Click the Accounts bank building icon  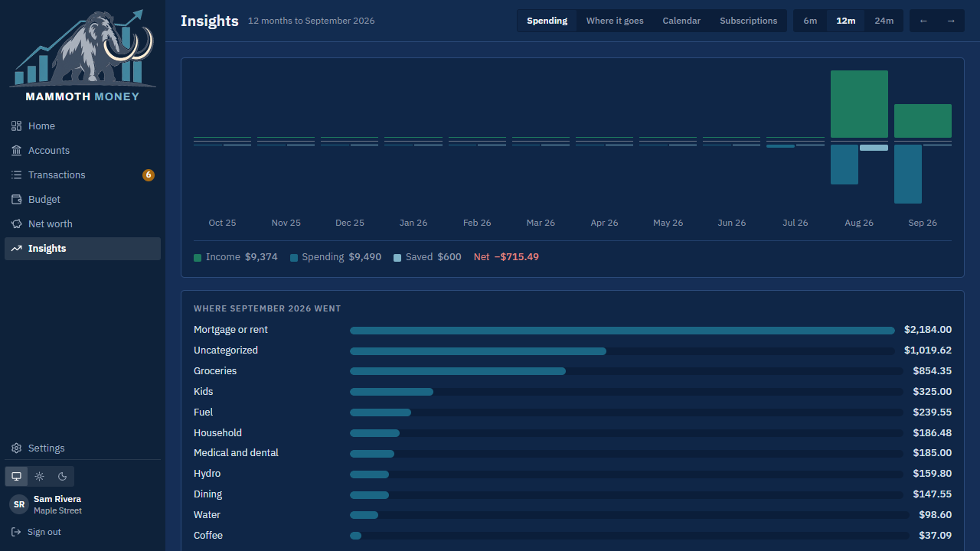click(x=16, y=151)
